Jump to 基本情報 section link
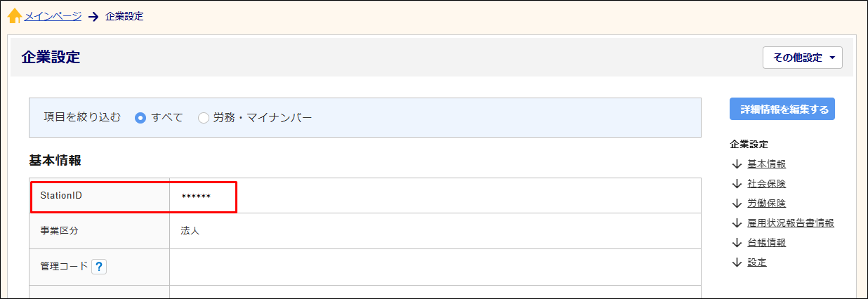The height and width of the screenshot is (299, 868). point(767,164)
